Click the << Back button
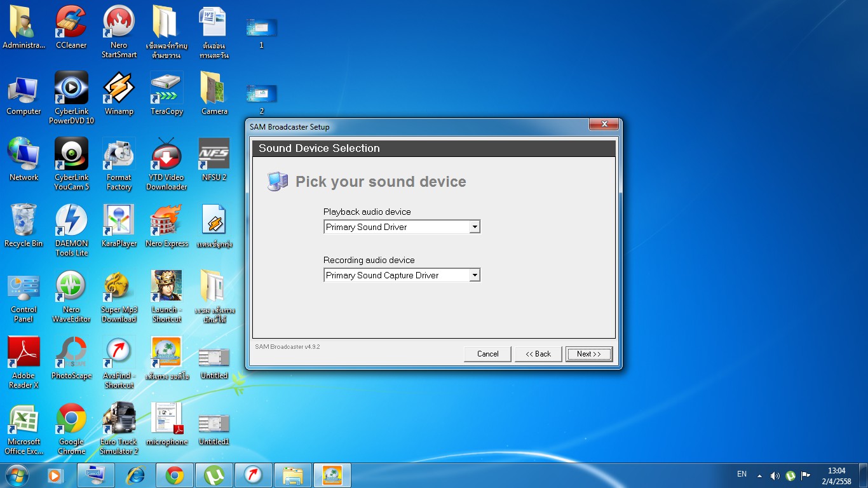Viewport: 868px width, 488px height. coord(538,354)
